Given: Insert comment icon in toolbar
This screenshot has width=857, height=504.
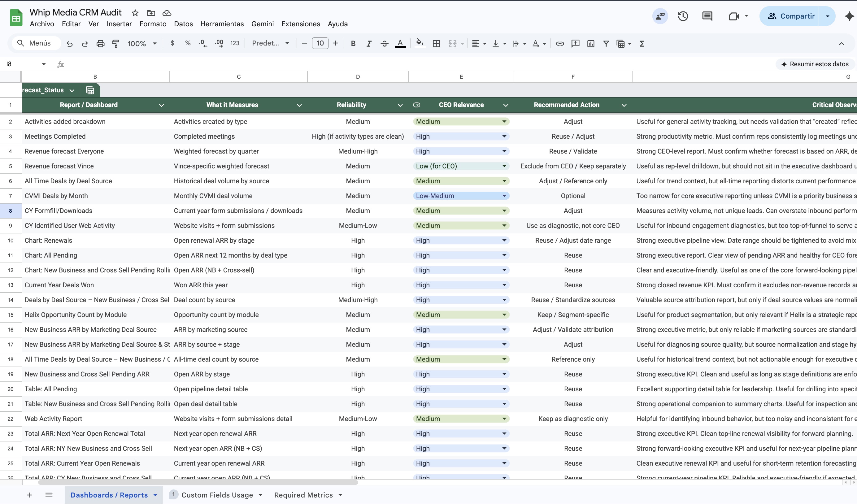Looking at the screenshot, I should pos(576,44).
